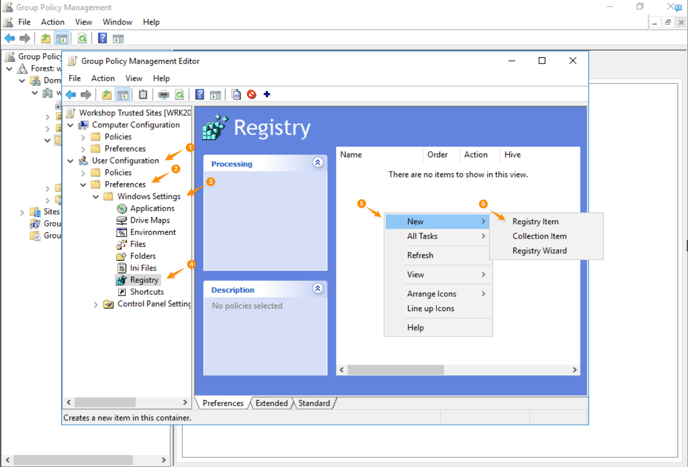688x467 pixels.
Task: Open New submenu in context menu
Action: (438, 222)
